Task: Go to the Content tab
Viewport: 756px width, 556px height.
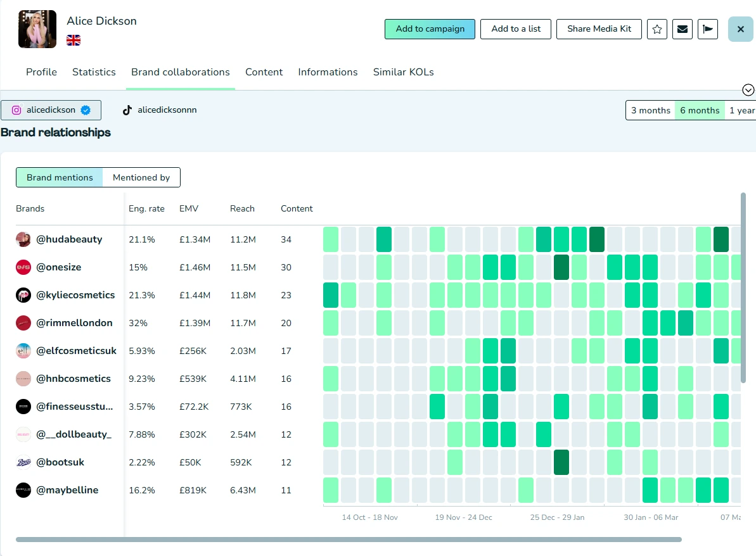Action: click(264, 72)
